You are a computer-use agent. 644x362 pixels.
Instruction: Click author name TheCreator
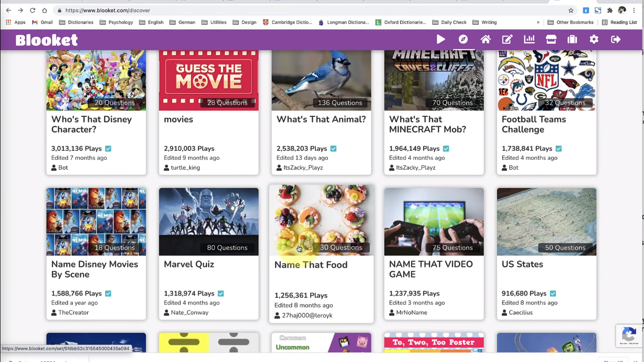[x=74, y=313]
